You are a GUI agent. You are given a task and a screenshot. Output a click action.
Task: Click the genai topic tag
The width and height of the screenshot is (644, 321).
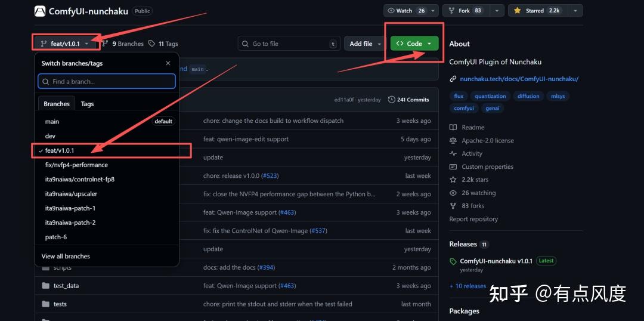(492, 109)
